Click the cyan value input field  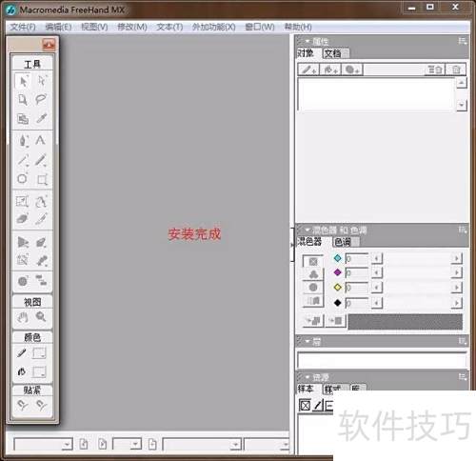pyautogui.click(x=357, y=259)
